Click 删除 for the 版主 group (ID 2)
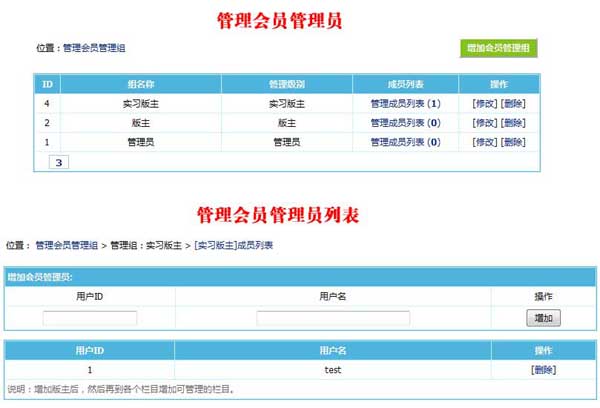The height and width of the screenshot is (408, 600). click(x=513, y=123)
